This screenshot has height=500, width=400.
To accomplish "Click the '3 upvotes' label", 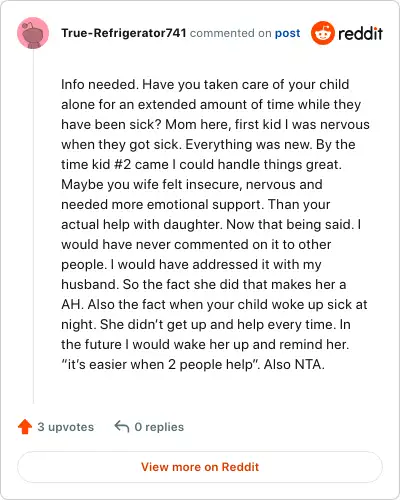I will 66,427.
